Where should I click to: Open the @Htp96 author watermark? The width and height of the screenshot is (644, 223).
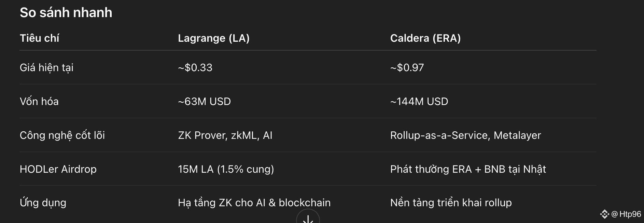pos(626,214)
